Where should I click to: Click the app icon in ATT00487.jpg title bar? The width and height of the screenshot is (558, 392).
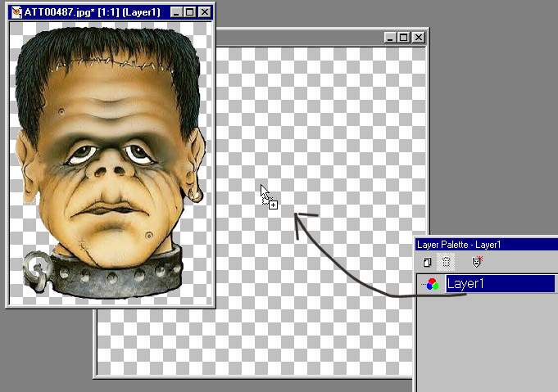coord(16,12)
